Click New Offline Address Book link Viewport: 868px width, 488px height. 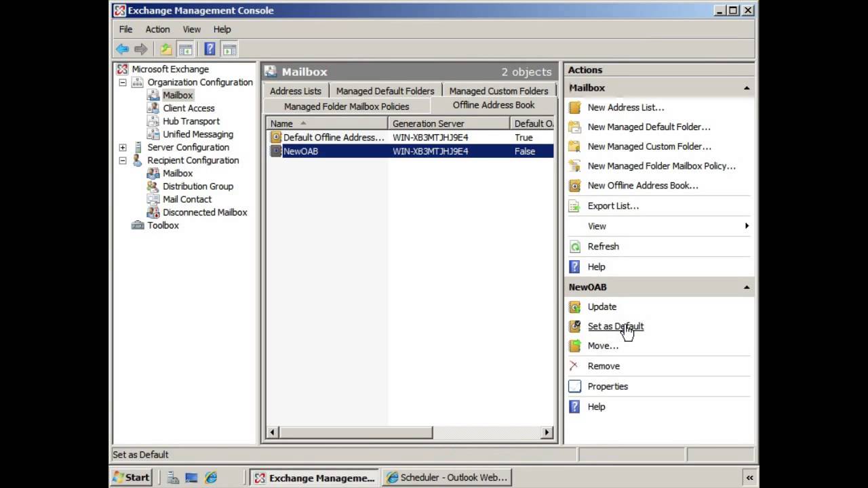643,186
